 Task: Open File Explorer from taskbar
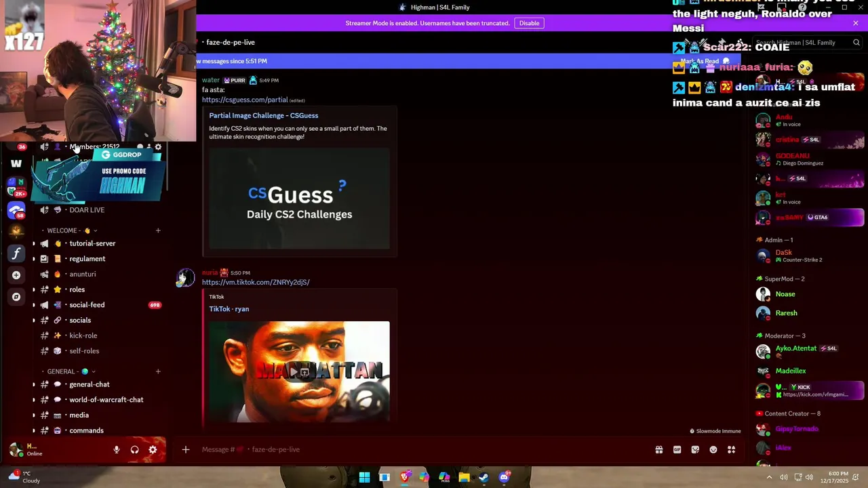point(464,477)
